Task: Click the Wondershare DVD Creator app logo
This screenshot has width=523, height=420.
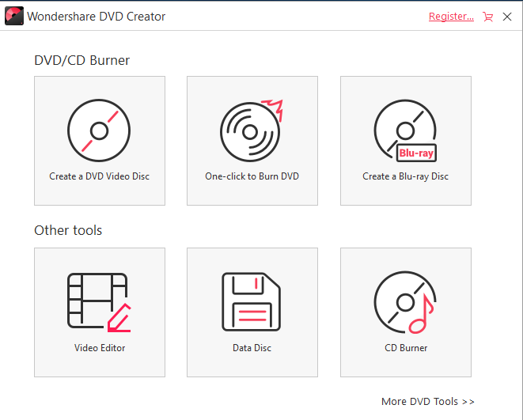Action: (x=13, y=16)
